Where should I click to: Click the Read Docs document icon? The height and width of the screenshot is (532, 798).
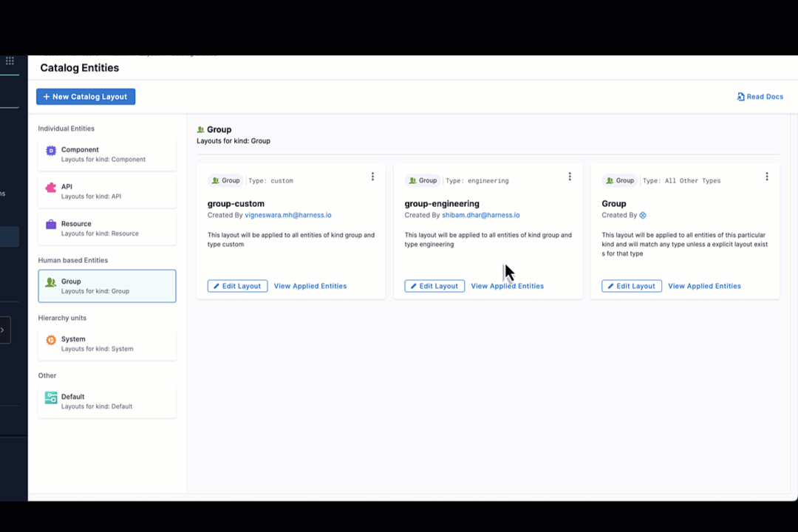pos(740,97)
